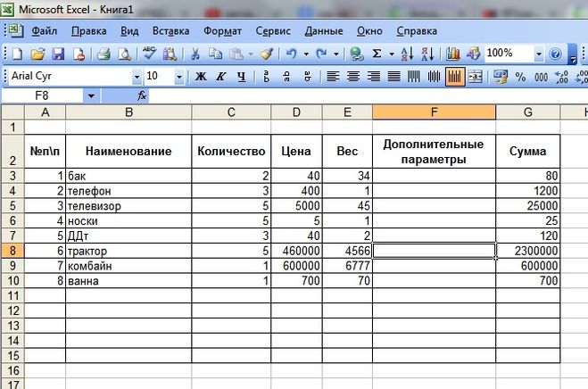This screenshot has width=588, height=389.
Task: Toggle italic with the К button
Action: click(221, 77)
